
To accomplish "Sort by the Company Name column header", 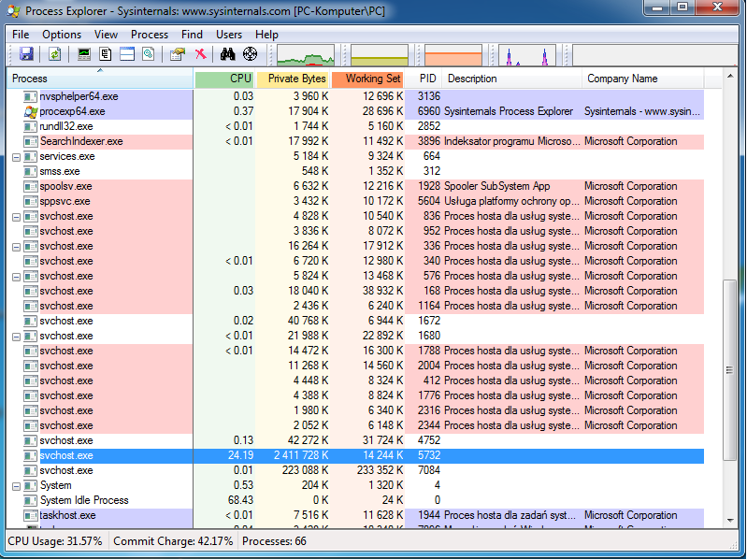I will coord(642,79).
